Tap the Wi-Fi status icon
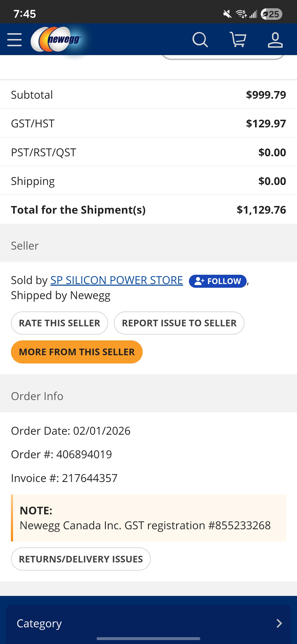 241,14
